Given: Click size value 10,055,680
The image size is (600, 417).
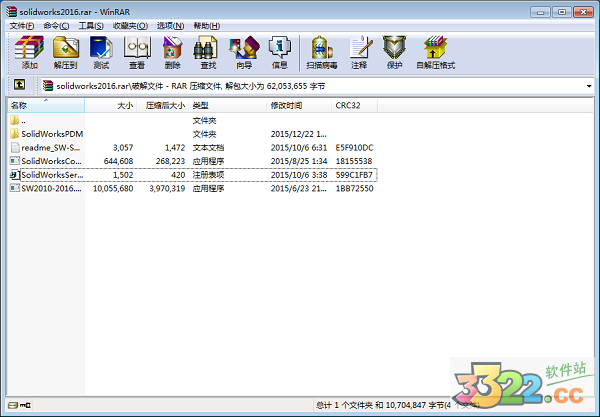Looking at the screenshot, I should pyautogui.click(x=113, y=188).
